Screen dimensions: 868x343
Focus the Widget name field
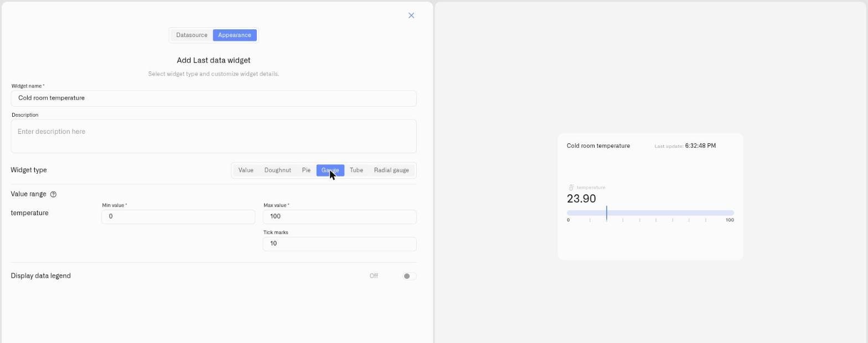[x=214, y=98]
